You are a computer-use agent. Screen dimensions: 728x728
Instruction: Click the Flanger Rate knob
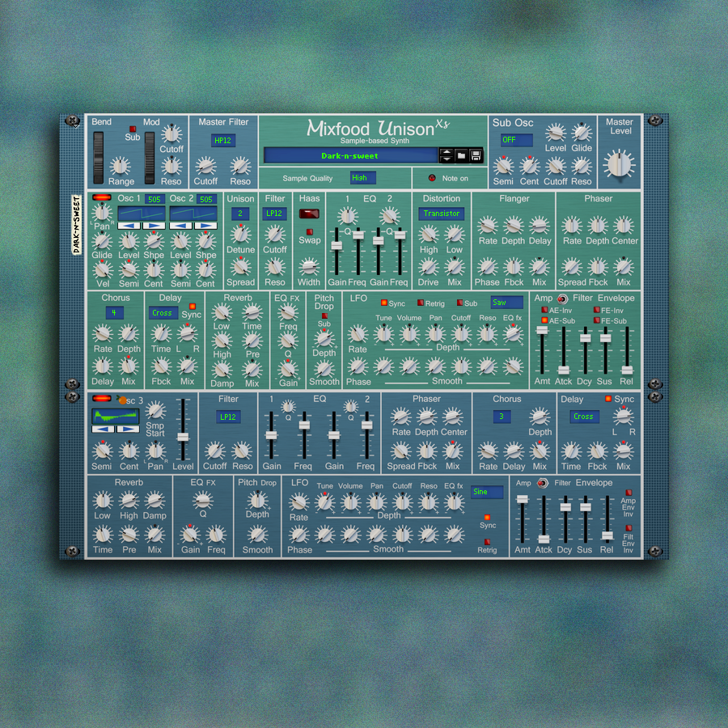(x=488, y=226)
